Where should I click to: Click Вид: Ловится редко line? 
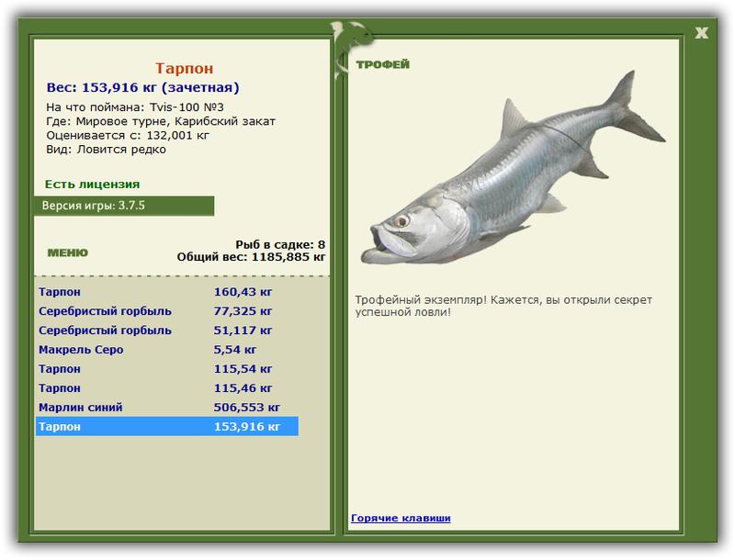click(106, 150)
